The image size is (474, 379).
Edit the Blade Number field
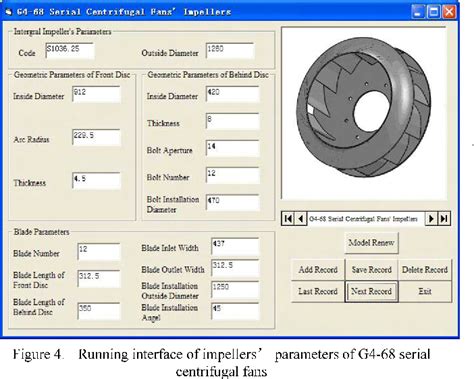coord(99,251)
